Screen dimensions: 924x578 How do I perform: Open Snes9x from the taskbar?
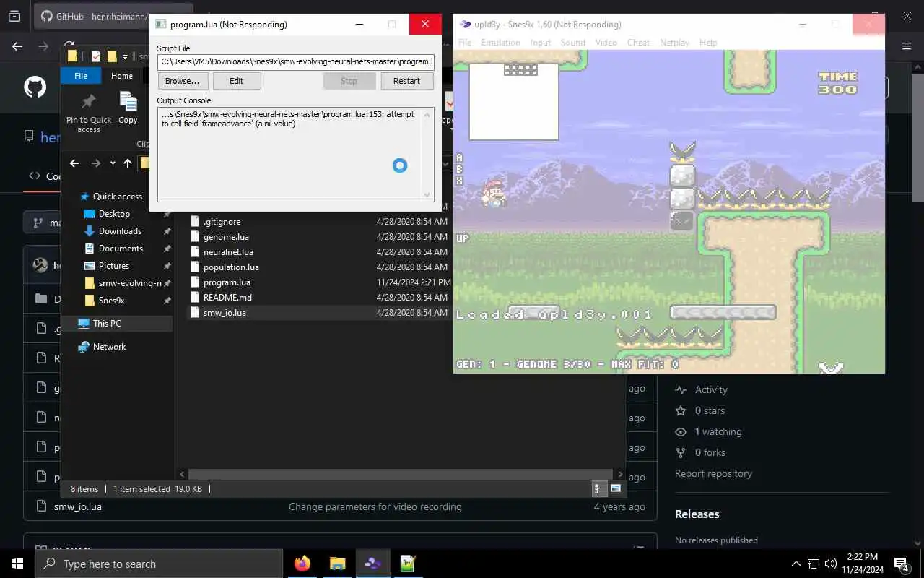point(372,564)
